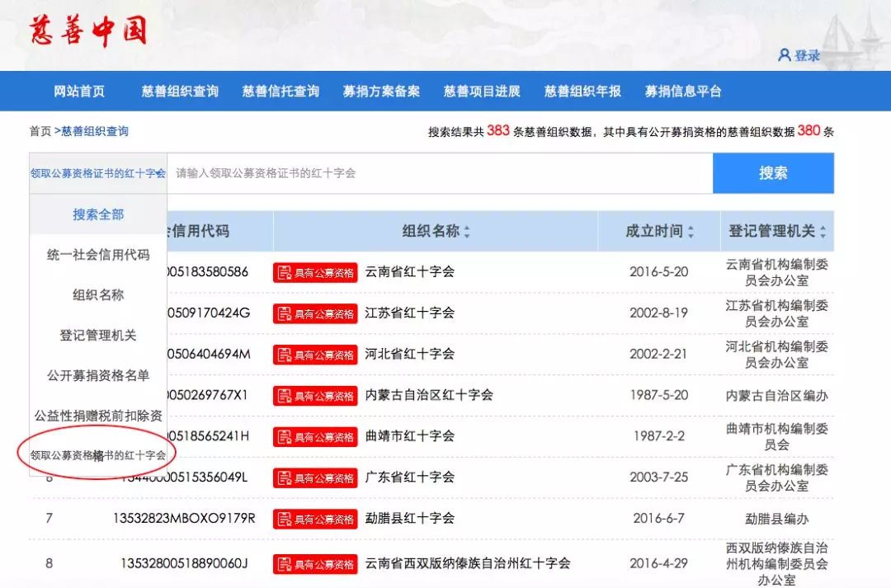This screenshot has height=588, width=891.
Task: Open the search type dropdown selector
Action: 98,173
